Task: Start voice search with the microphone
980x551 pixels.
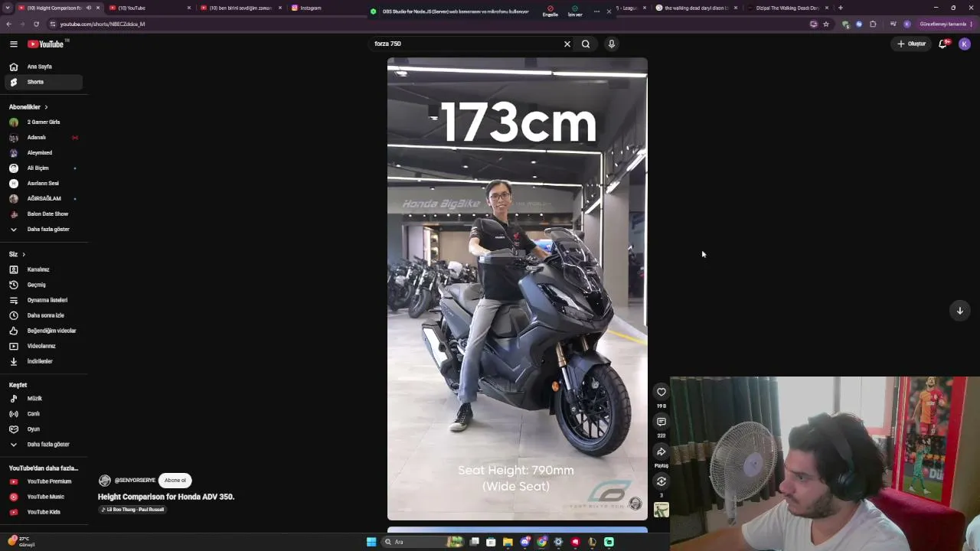Action: (x=612, y=44)
